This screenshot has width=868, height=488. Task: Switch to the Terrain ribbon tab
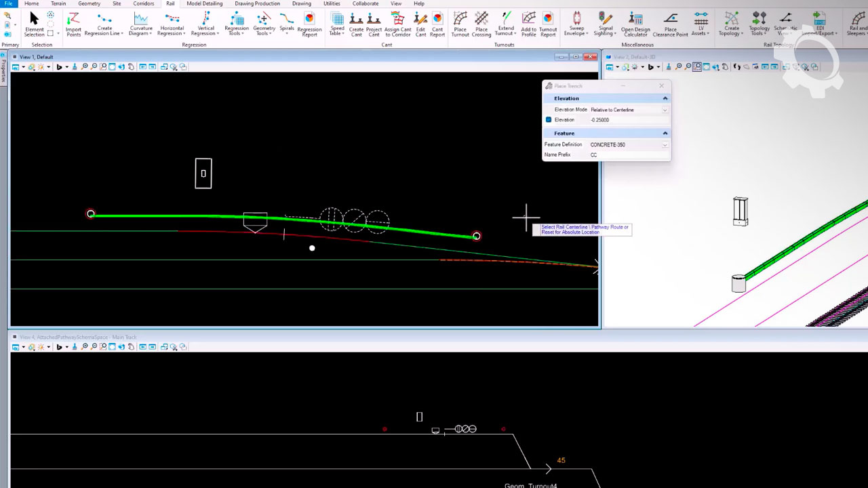(58, 3)
